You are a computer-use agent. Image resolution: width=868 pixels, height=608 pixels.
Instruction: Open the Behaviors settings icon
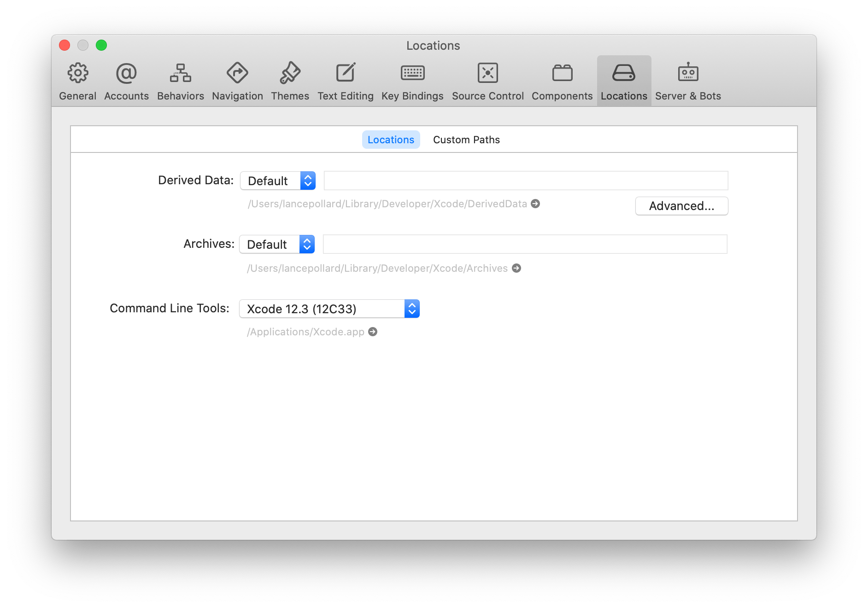tap(180, 81)
